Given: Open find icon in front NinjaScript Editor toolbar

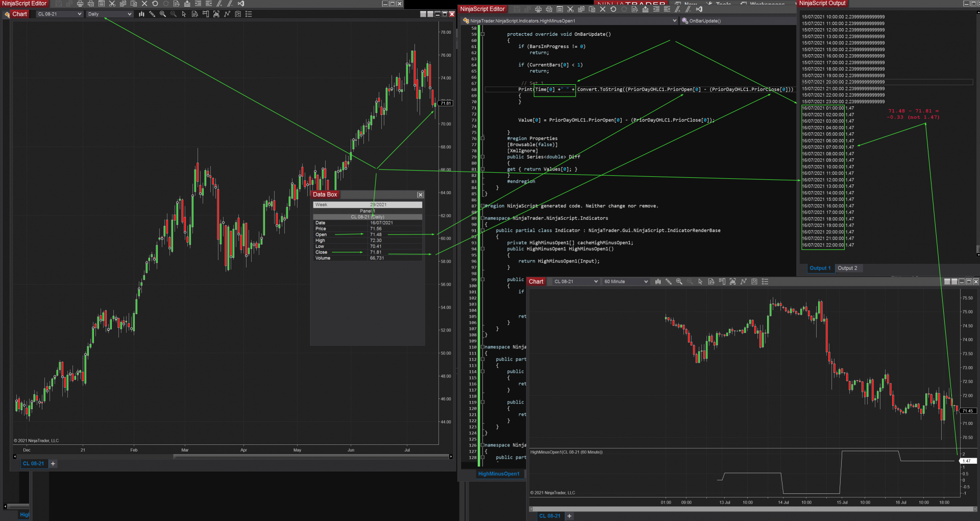Looking at the screenshot, I should coord(635,9).
